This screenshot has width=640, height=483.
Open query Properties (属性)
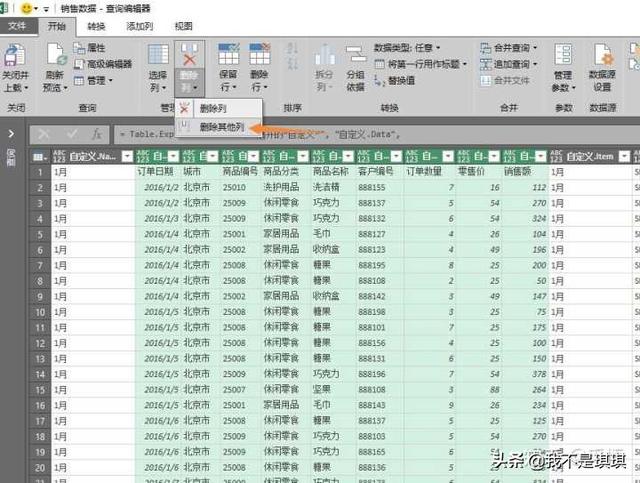89,48
